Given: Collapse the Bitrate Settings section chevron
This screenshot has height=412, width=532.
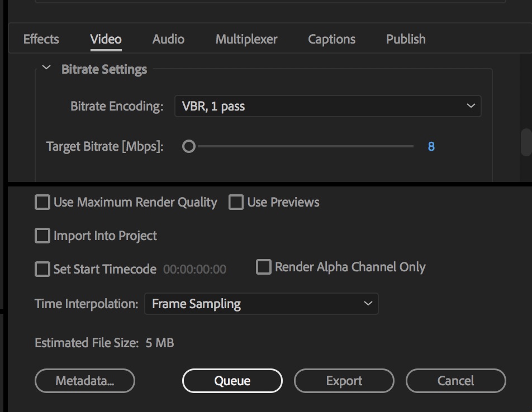Looking at the screenshot, I should [46, 68].
